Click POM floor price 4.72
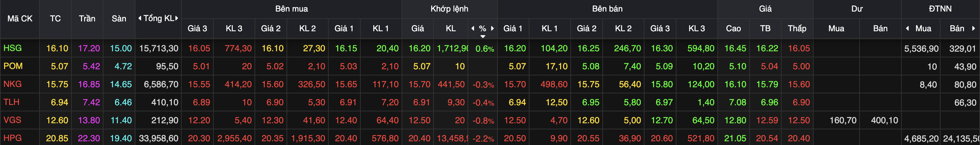The height and width of the screenshot is (145, 980). [x=123, y=67]
